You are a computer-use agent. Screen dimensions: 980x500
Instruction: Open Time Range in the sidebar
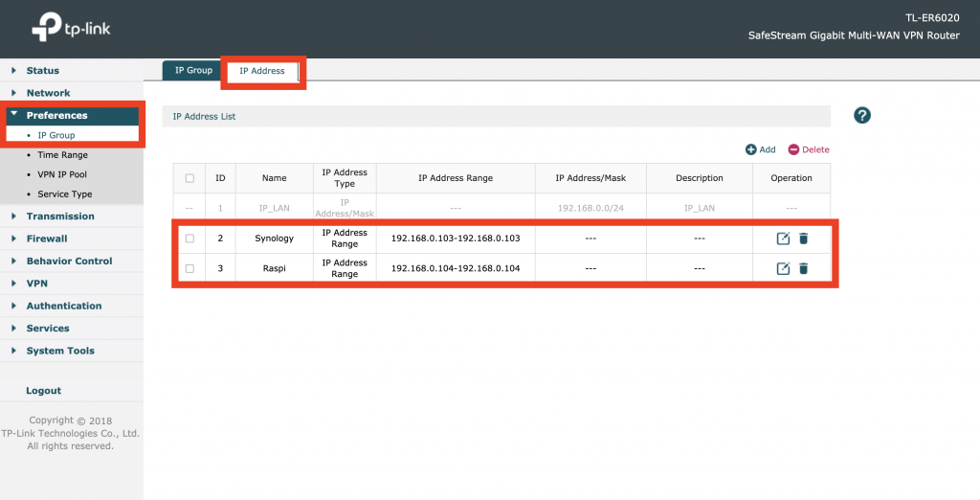point(62,155)
